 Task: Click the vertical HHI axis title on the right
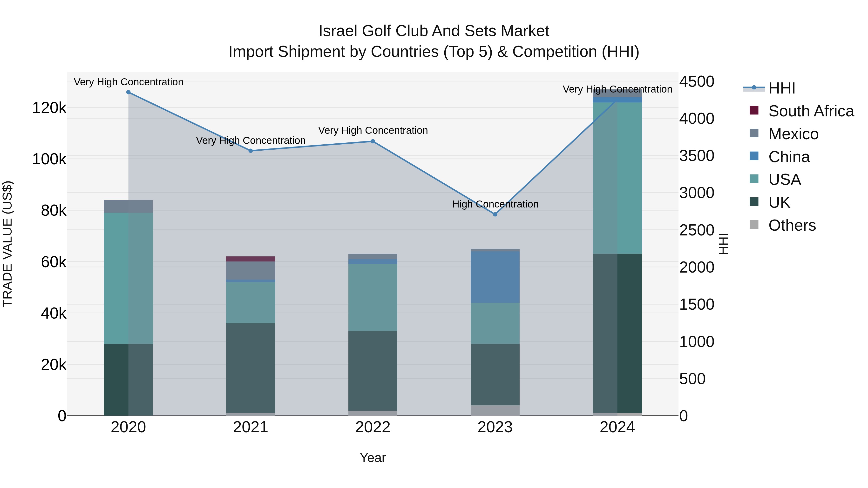(x=723, y=244)
